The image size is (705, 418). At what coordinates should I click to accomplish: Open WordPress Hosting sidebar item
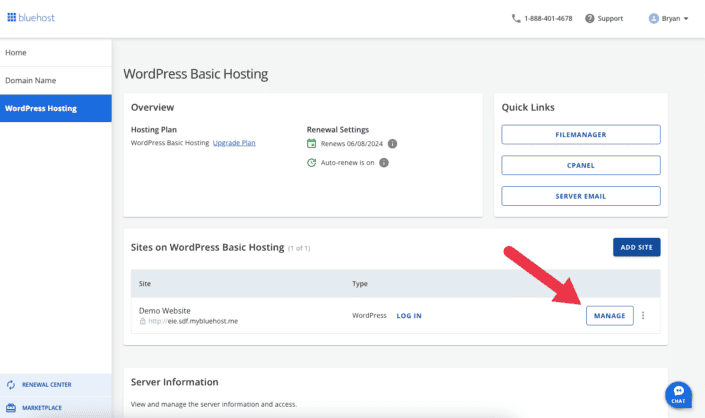41,108
